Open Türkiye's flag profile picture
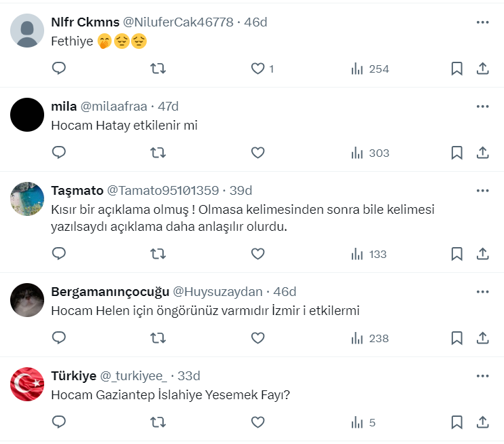Screen dimensions: 504x444 click(x=28, y=385)
